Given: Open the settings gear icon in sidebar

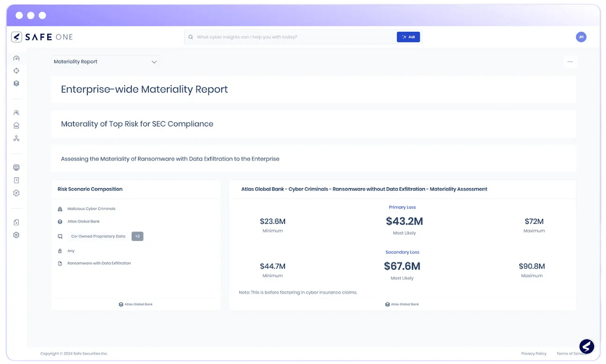Looking at the screenshot, I should pos(16,235).
